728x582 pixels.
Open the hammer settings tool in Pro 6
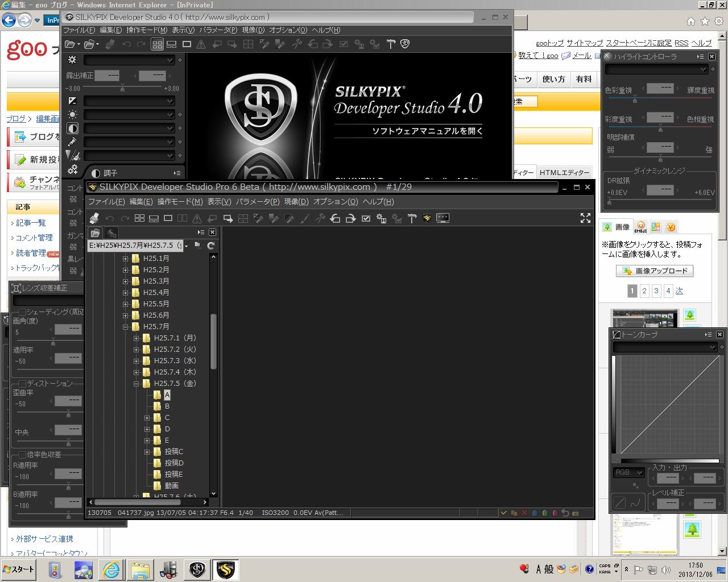412,218
